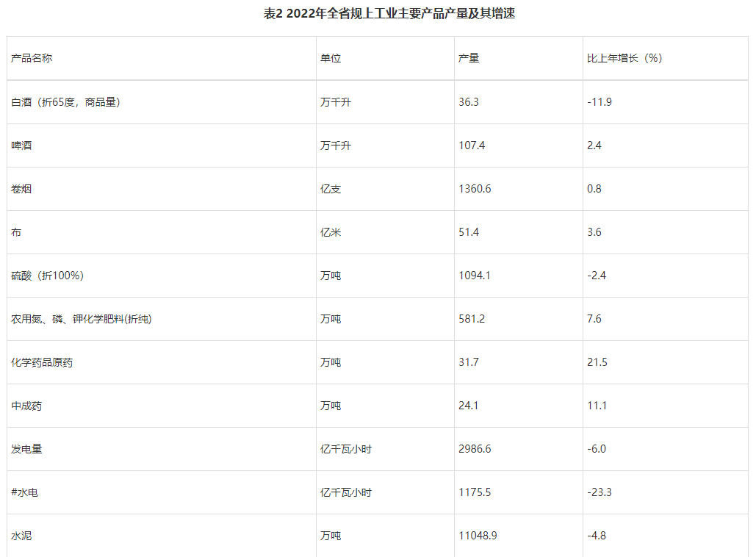Select the 化学药品原药 growth value 21.5
Viewport: 756px width, 557px height.
click(597, 362)
